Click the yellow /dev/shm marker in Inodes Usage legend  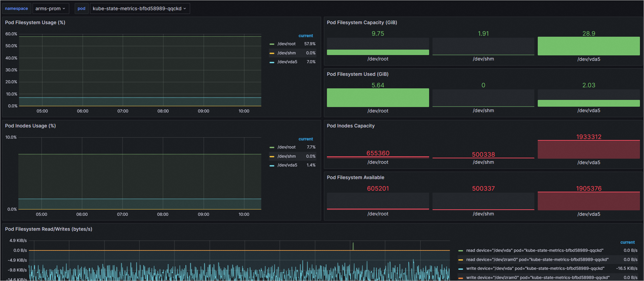coord(272,157)
